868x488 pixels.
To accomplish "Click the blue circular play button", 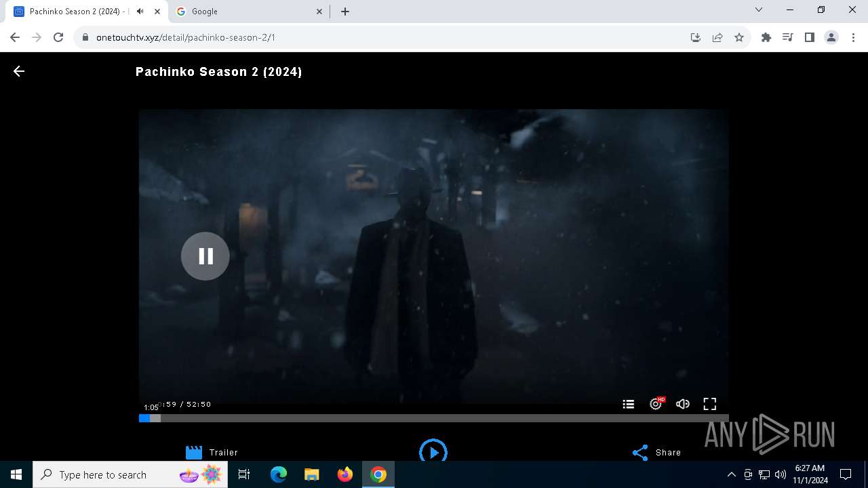I will pos(433,451).
